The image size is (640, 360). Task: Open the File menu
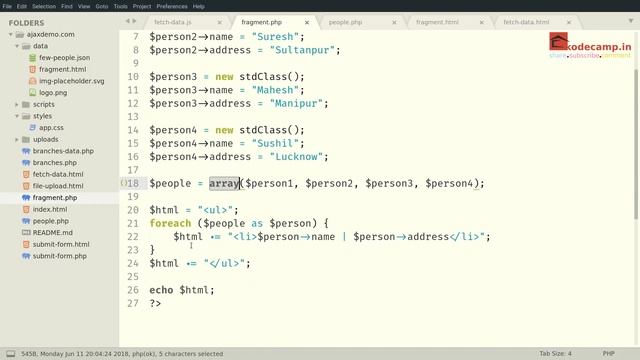[7, 6]
